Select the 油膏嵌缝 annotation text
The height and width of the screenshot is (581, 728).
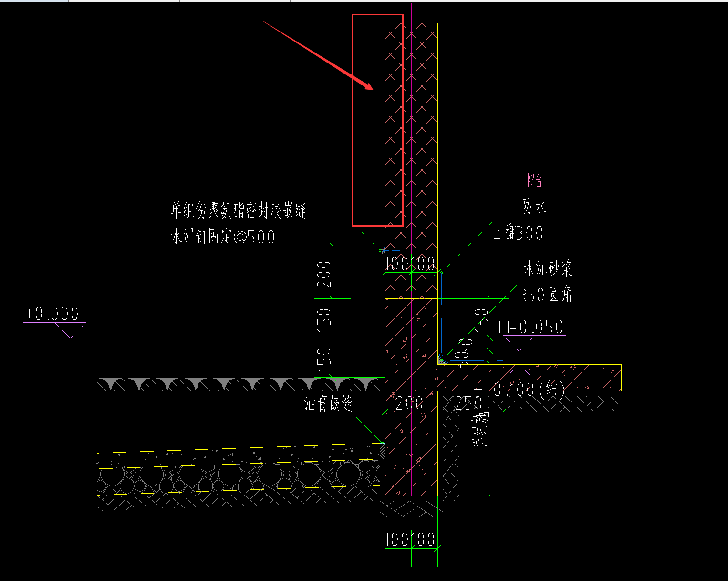tap(329, 404)
